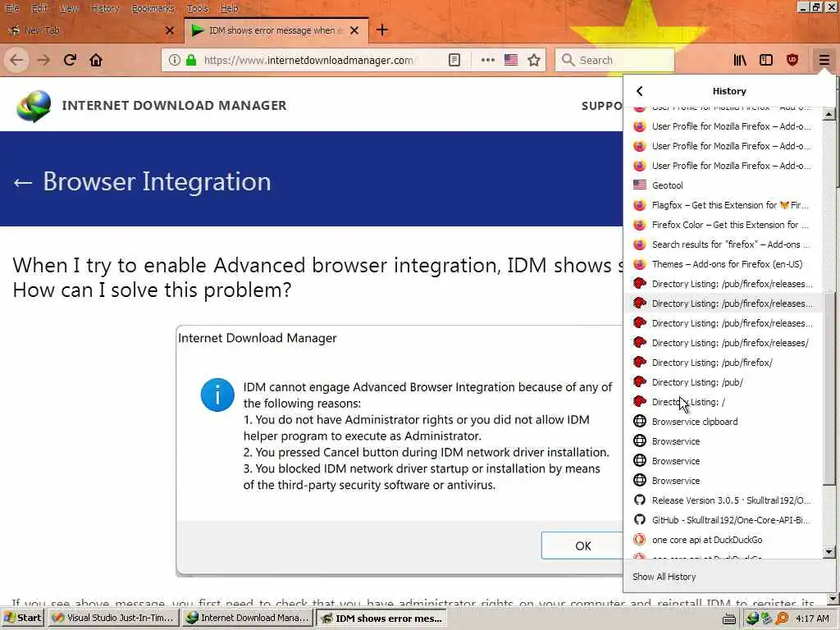Click the Internet Download Manager globe logo
The image size is (840, 630).
pos(34,106)
